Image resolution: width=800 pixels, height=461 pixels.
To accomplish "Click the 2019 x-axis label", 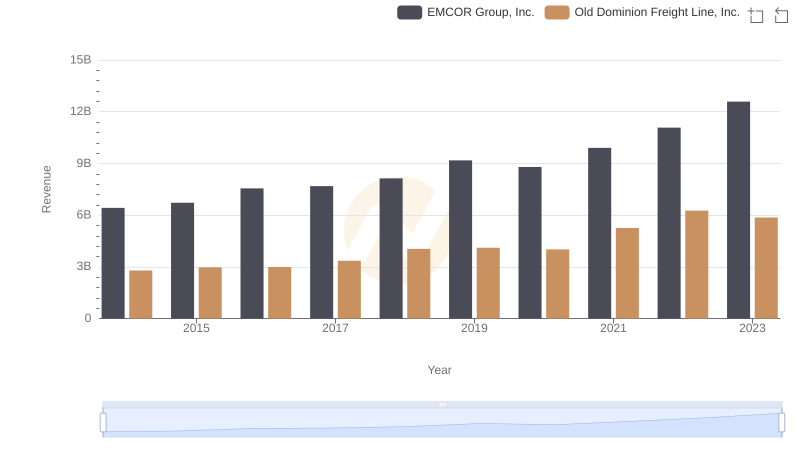I will click(474, 328).
